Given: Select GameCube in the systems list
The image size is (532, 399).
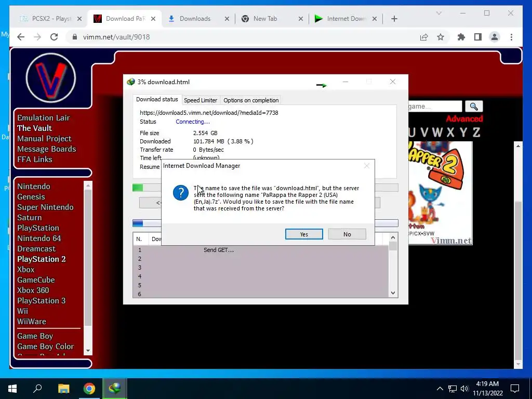Looking at the screenshot, I should point(36,280).
